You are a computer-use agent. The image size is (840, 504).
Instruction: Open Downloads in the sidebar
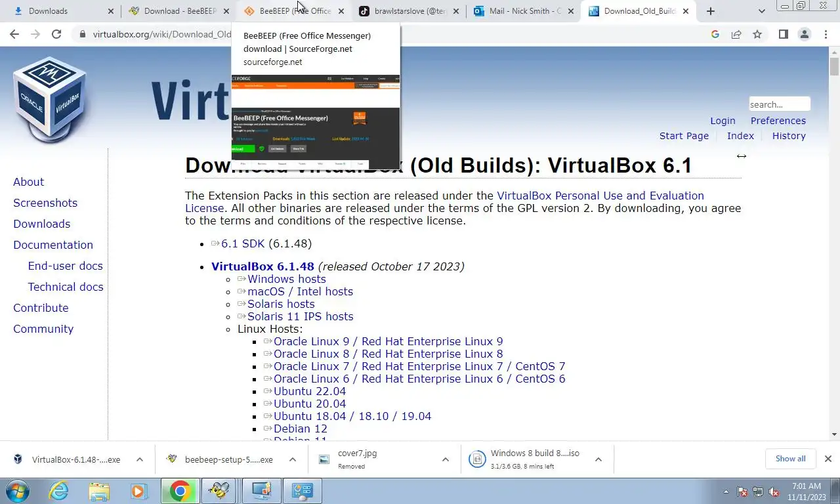click(41, 224)
